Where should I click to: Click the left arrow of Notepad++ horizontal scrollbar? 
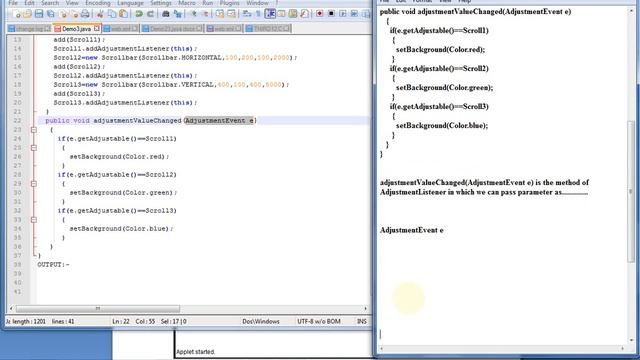pos(11,309)
